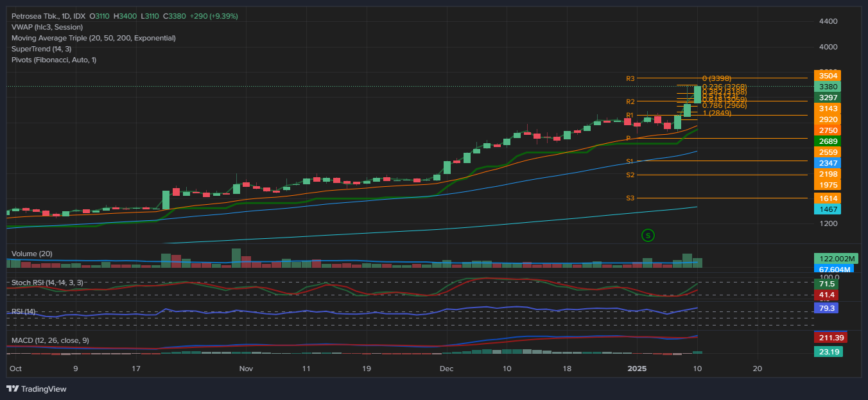Click the orange 3504 R3 price label

pyautogui.click(x=826, y=76)
